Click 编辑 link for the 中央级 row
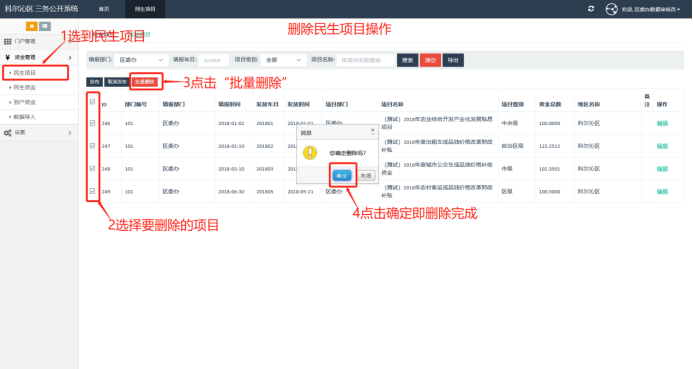 662,123
